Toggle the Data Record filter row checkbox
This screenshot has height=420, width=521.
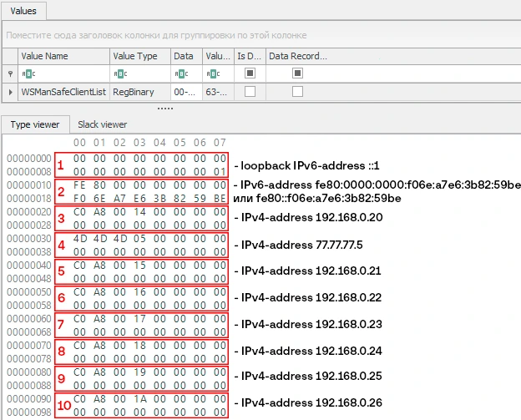(297, 73)
